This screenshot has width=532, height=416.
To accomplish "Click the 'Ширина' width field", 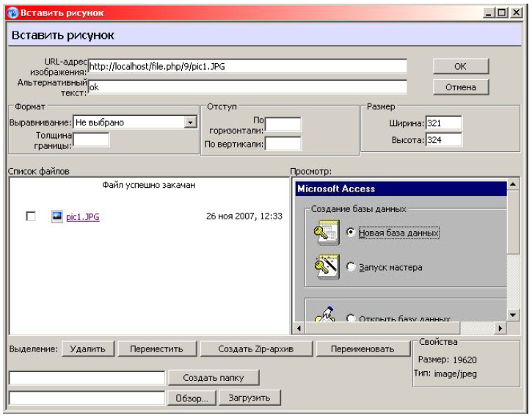I will pos(444,123).
